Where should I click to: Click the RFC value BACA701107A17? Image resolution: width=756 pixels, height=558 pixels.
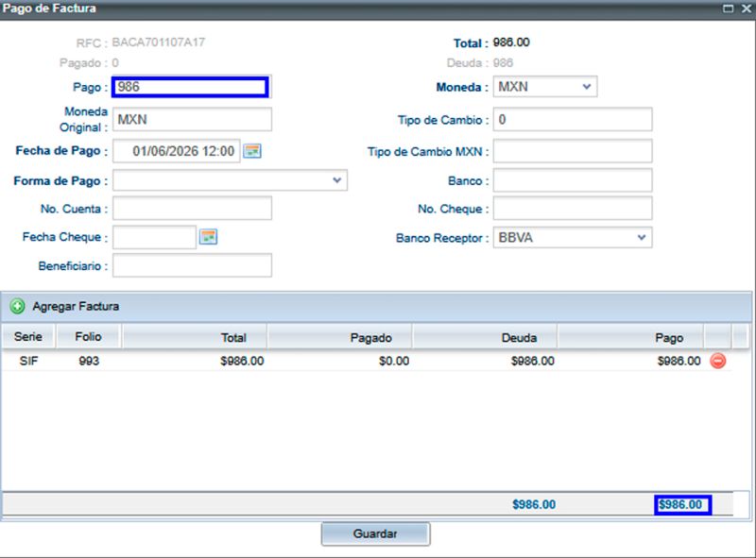pos(159,42)
